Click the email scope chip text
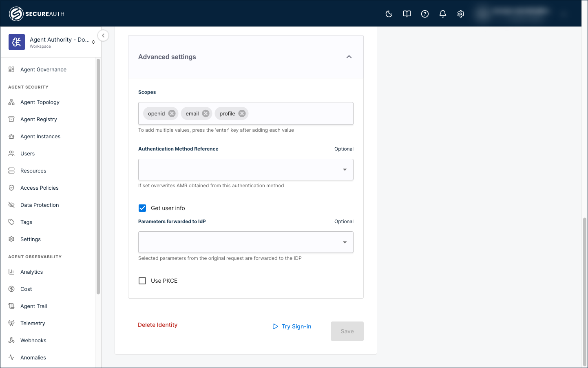This screenshot has width=588, height=368. [x=192, y=113]
